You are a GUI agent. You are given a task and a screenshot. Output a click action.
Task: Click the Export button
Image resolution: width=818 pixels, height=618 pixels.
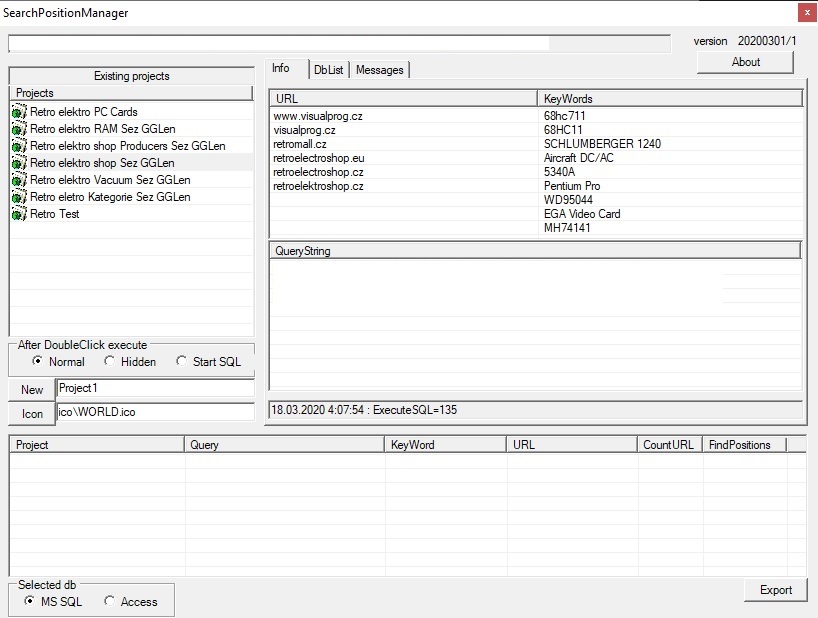pyautogui.click(x=775, y=590)
